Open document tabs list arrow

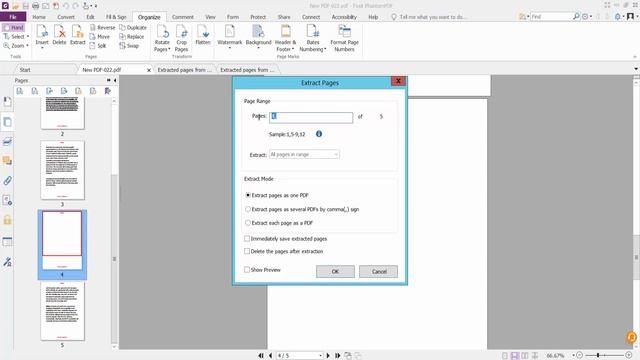click(636, 69)
